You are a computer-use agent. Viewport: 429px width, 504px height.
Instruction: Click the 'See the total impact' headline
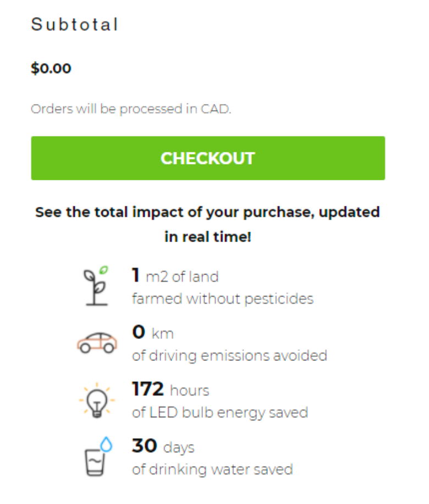click(208, 224)
